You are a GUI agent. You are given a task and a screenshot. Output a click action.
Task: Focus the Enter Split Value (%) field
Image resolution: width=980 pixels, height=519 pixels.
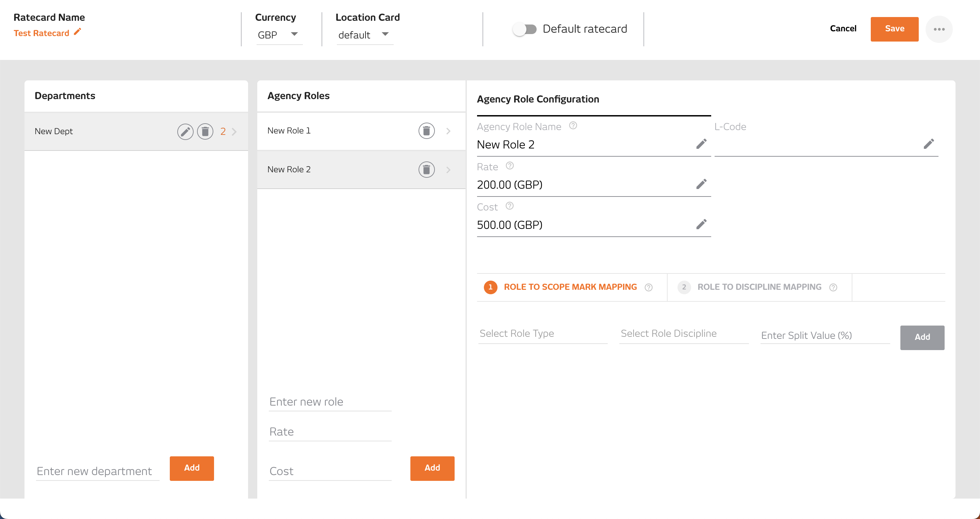tap(825, 335)
